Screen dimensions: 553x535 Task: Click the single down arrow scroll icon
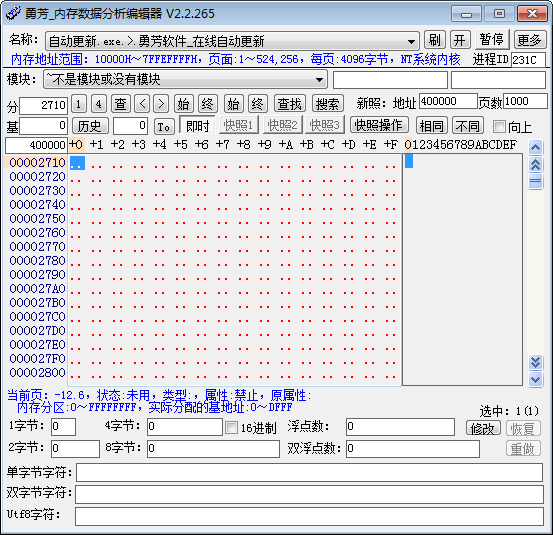[x=535, y=379]
